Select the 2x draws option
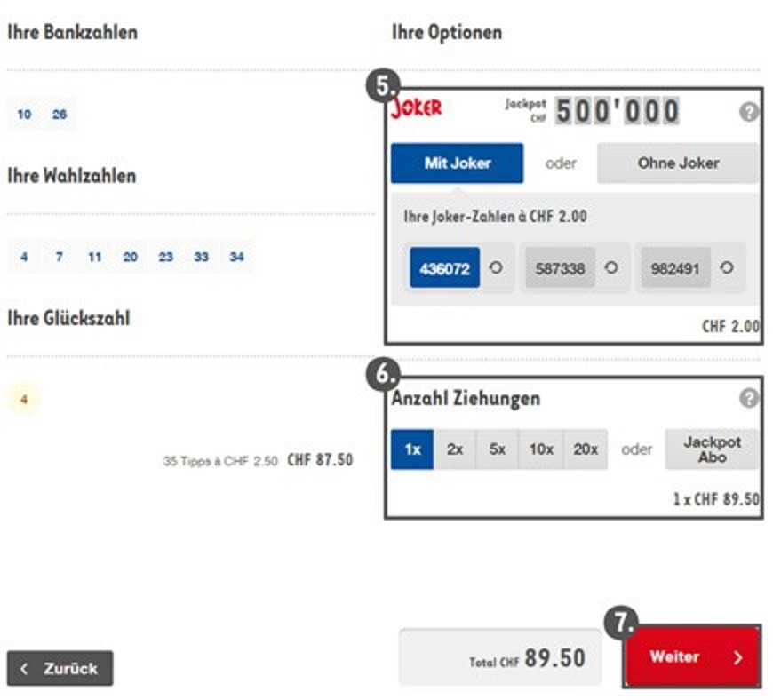 pyautogui.click(x=453, y=449)
